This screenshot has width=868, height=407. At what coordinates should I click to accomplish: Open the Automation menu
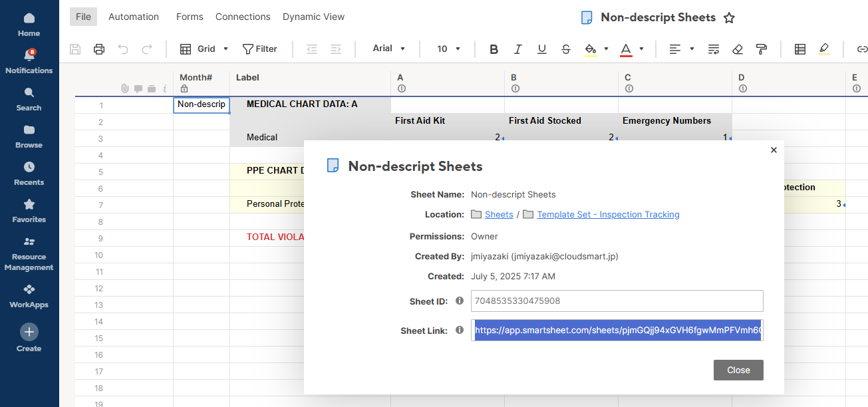click(x=134, y=17)
